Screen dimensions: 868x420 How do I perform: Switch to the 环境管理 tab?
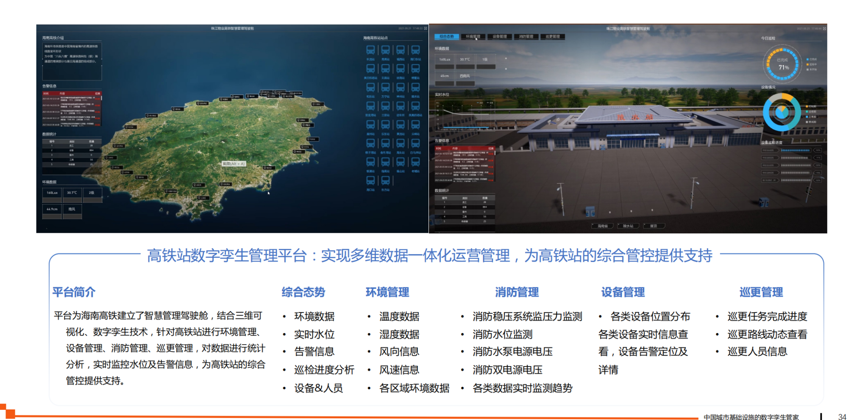(473, 37)
